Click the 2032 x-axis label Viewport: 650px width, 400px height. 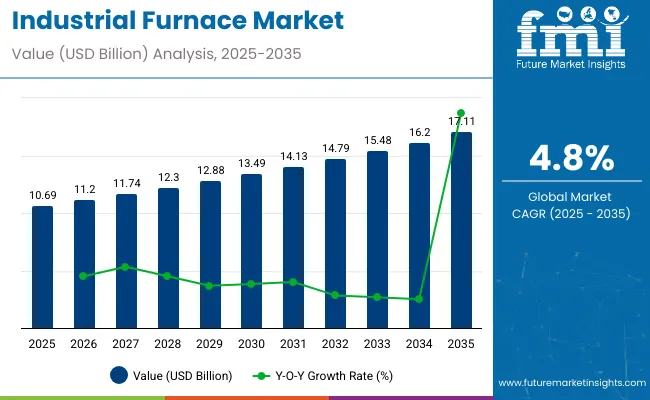click(335, 344)
